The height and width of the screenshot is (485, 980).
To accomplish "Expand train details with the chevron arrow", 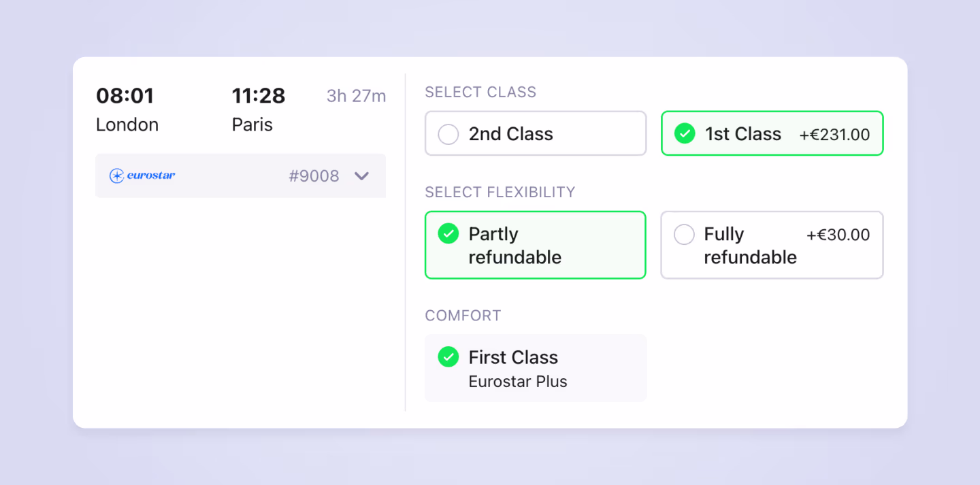I will coord(362,176).
